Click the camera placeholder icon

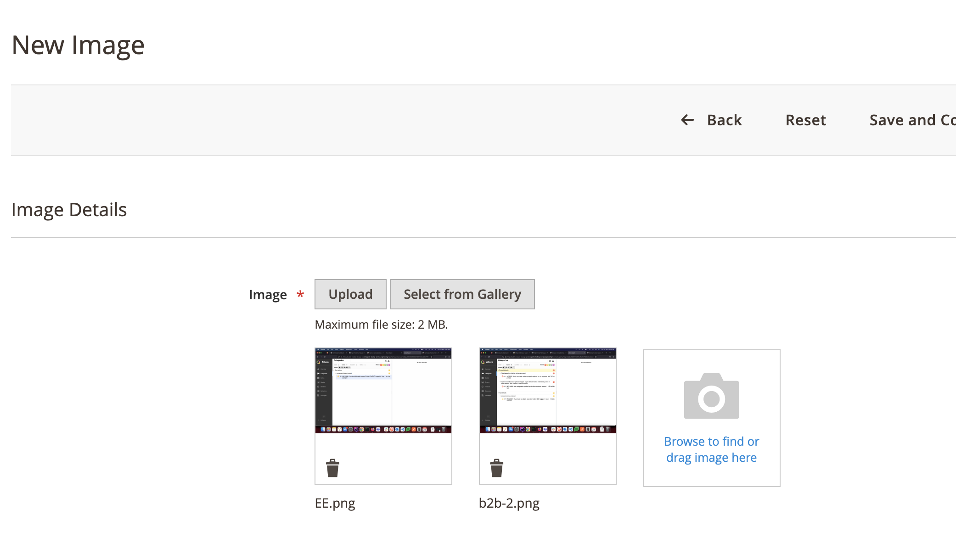tap(711, 397)
